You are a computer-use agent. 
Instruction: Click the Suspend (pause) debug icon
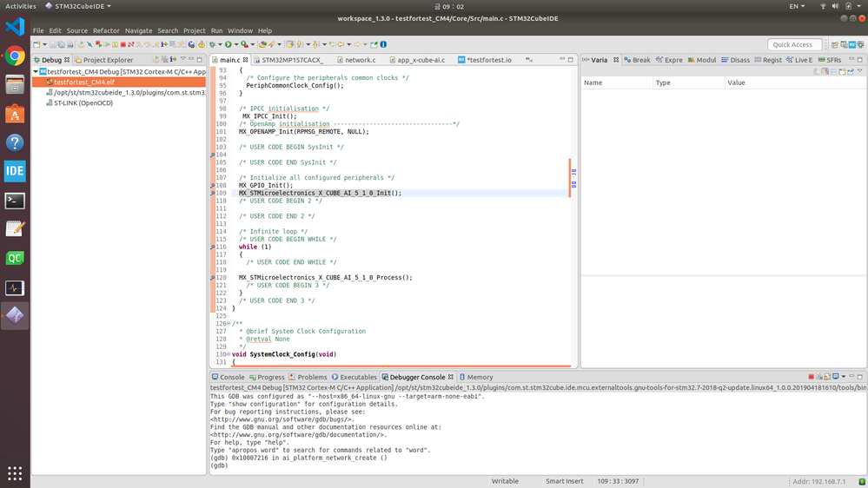click(115, 44)
